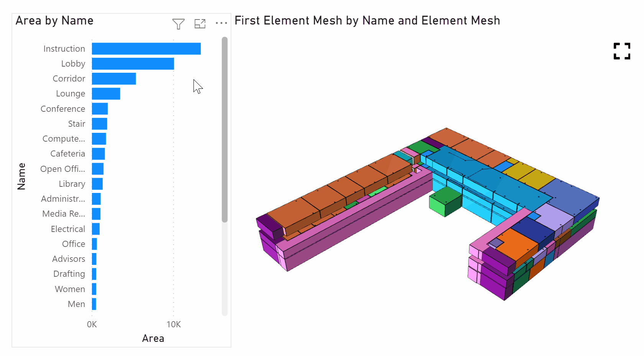Image resolution: width=644 pixels, height=356 pixels.
Task: Click the 'Area' x-axis title
Action: pyautogui.click(x=153, y=338)
